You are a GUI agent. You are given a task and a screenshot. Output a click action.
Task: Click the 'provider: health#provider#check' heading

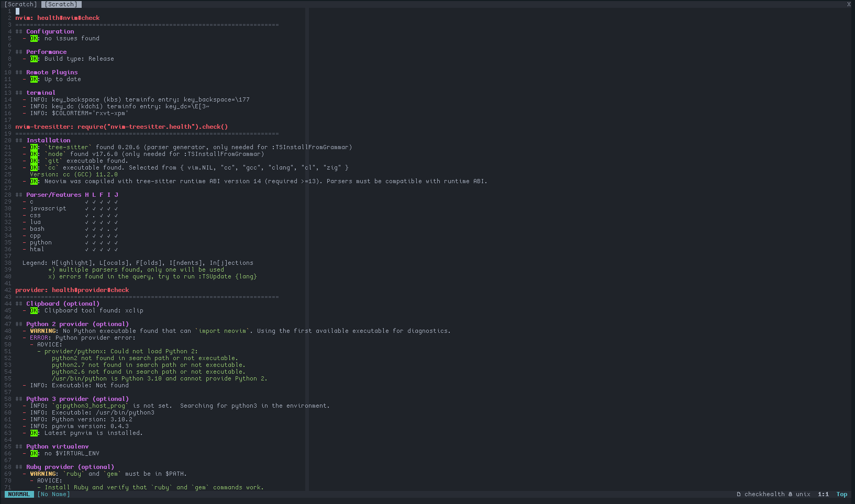tap(72, 290)
